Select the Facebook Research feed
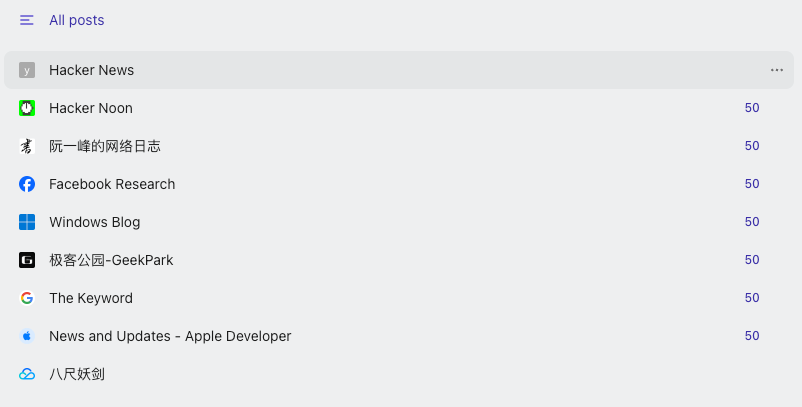Viewport: 802px width, 407px height. pos(112,184)
